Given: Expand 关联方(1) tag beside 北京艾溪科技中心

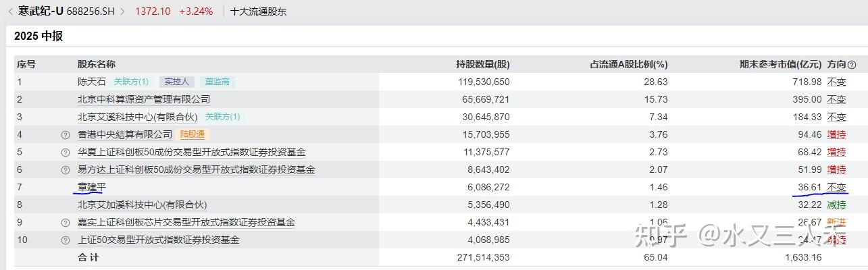Looking at the screenshot, I should (222, 117).
